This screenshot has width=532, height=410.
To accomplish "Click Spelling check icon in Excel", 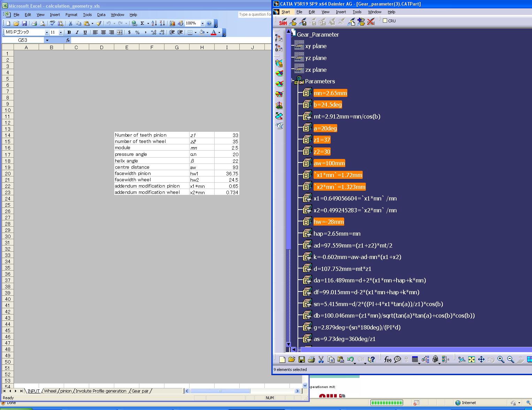I will click(52, 23).
